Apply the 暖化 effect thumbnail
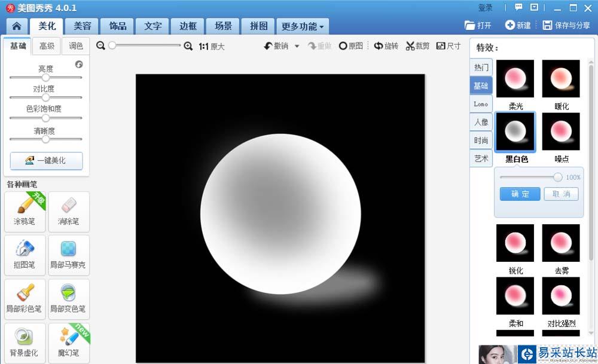 561,78
